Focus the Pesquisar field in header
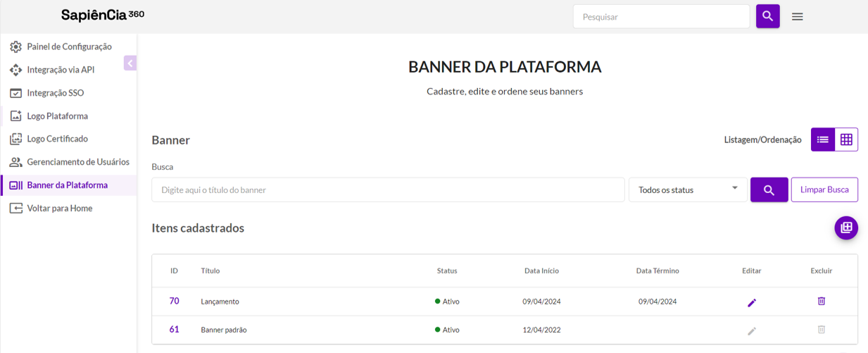The width and height of the screenshot is (868, 353). tap(661, 16)
